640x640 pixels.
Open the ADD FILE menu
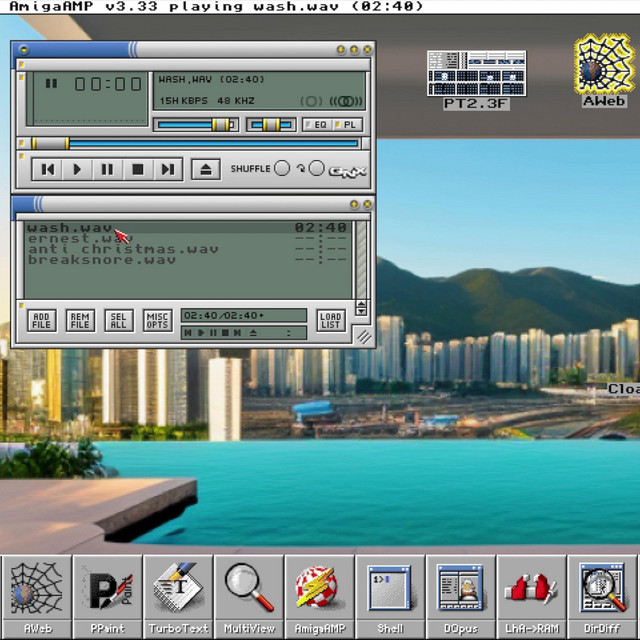click(41, 321)
